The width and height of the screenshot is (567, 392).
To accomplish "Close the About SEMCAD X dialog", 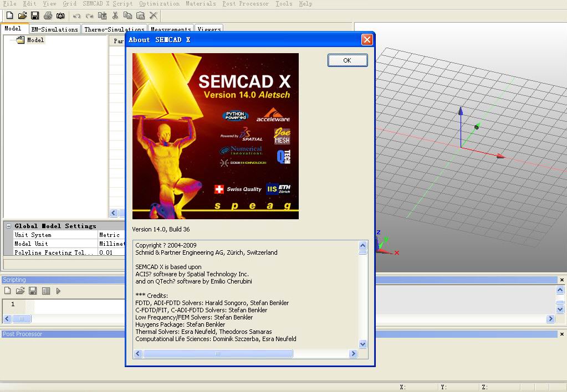I will pyautogui.click(x=367, y=39).
